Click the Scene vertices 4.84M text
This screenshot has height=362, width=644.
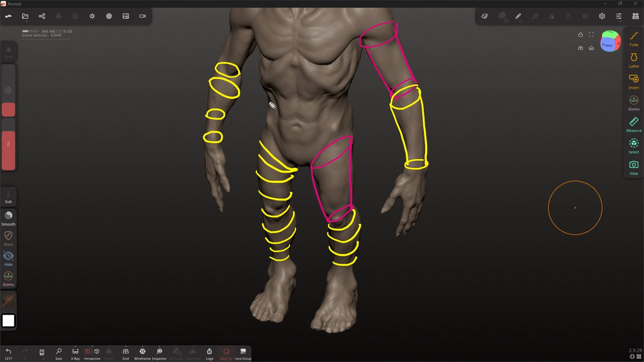(41, 35)
